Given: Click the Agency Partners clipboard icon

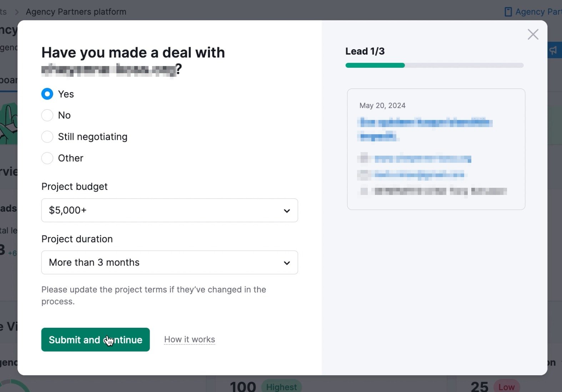Looking at the screenshot, I should [508, 11].
